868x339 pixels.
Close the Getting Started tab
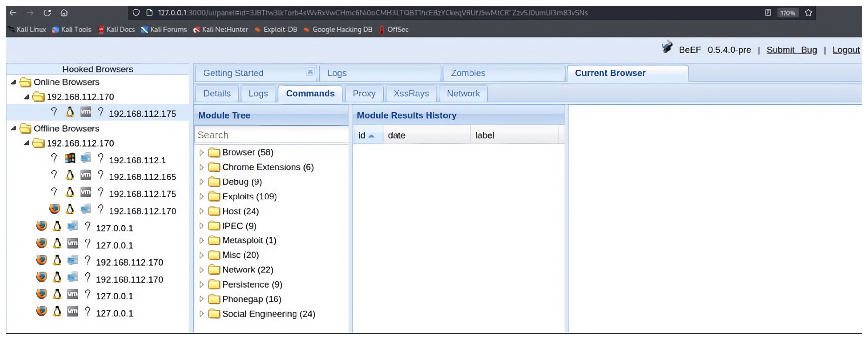pyautogui.click(x=310, y=72)
